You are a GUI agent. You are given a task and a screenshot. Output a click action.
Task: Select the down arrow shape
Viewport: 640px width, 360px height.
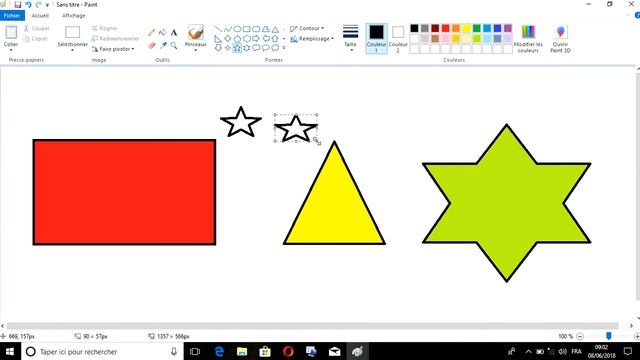tap(218, 48)
